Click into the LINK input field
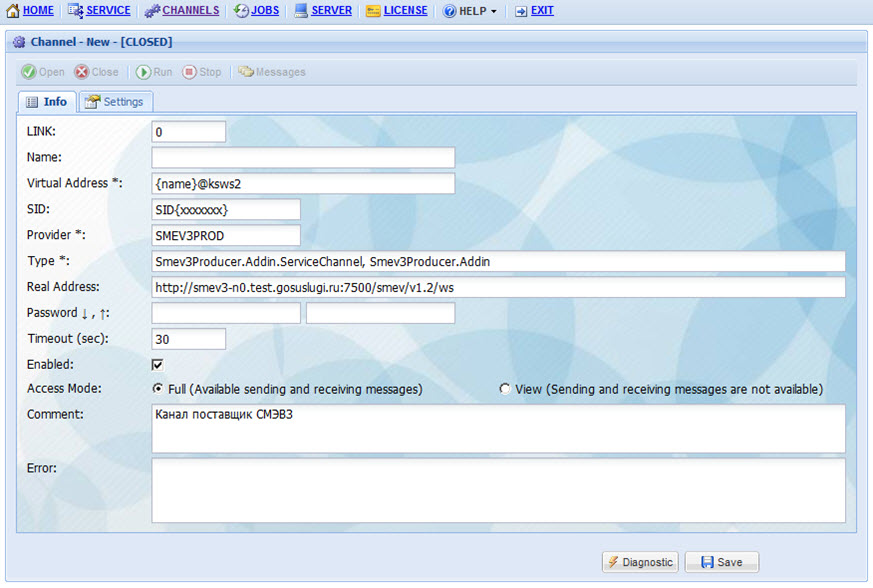 189,132
